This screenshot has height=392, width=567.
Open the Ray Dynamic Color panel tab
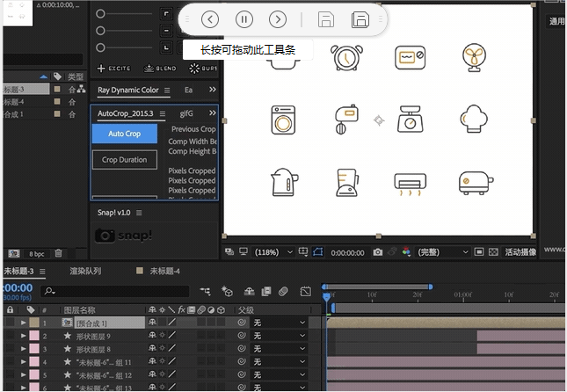128,90
